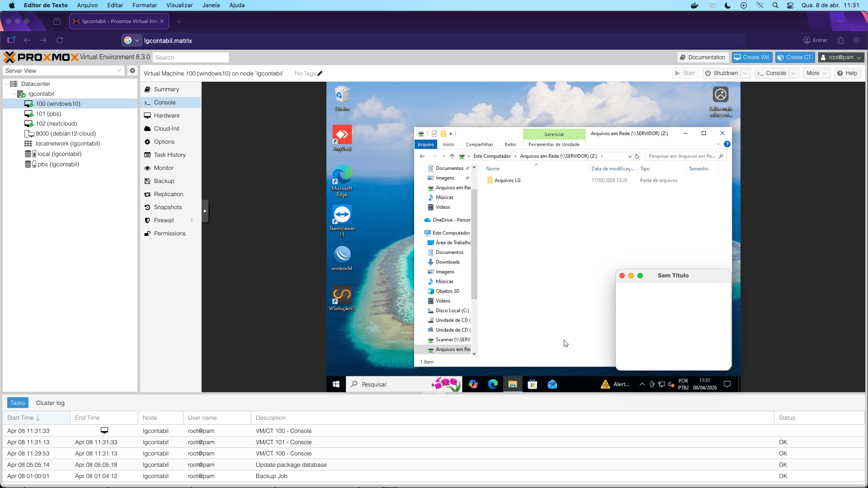
Task: Click the Create VM button
Action: (751, 57)
